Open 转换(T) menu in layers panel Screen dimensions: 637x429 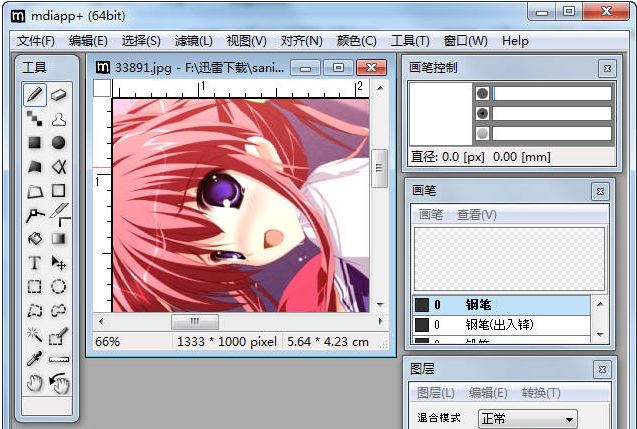click(x=541, y=393)
